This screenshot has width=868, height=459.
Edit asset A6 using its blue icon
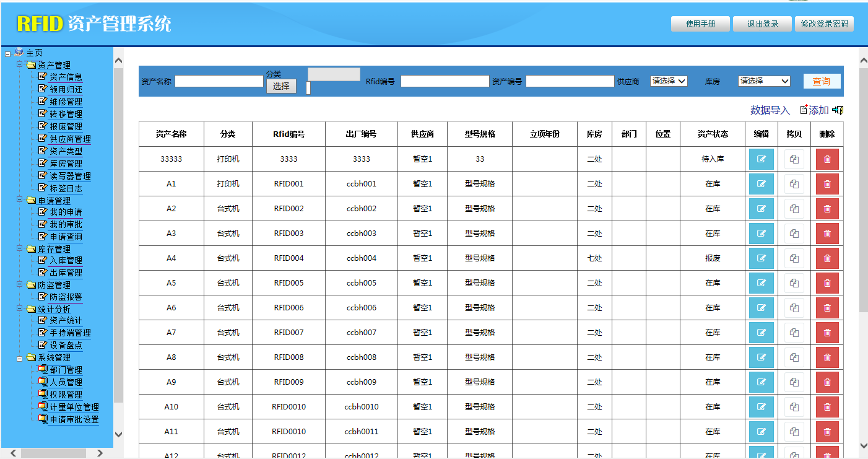761,308
